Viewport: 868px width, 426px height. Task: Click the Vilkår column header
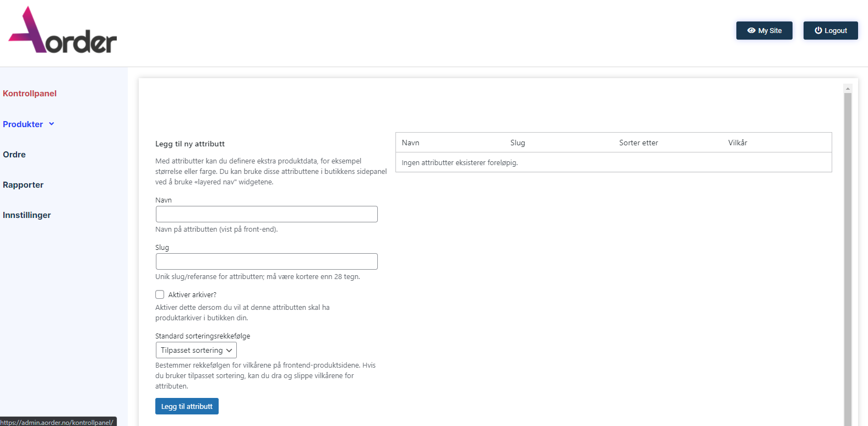[x=737, y=143]
